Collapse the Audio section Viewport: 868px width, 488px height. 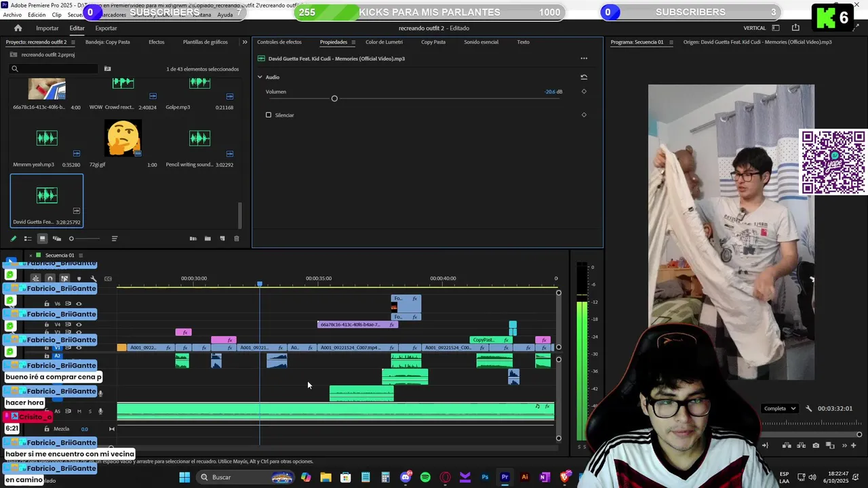[260, 77]
